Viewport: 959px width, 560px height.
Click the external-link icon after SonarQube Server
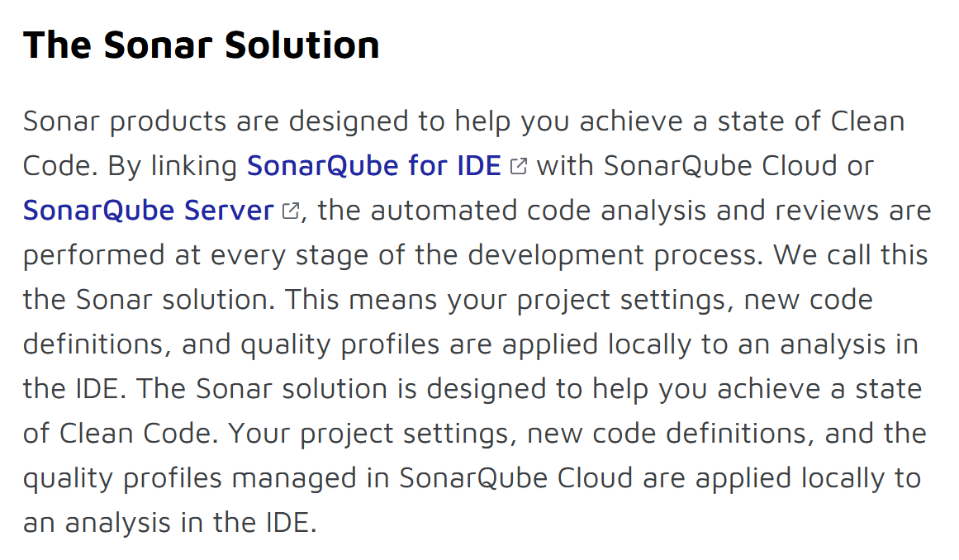coord(291,211)
